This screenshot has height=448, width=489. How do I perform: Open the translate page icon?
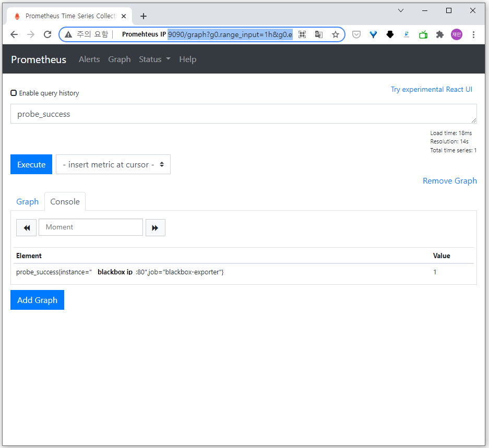point(319,34)
